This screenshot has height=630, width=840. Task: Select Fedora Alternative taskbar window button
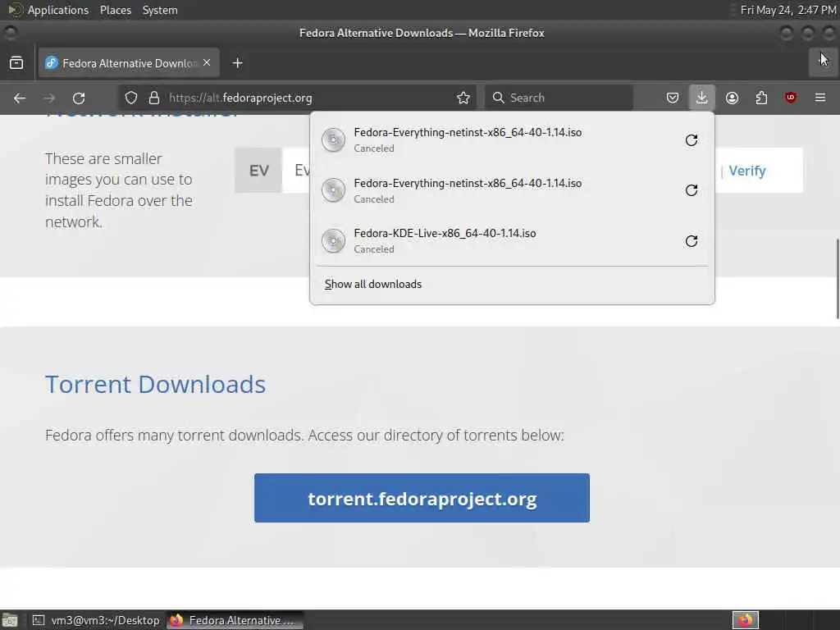[235, 620]
